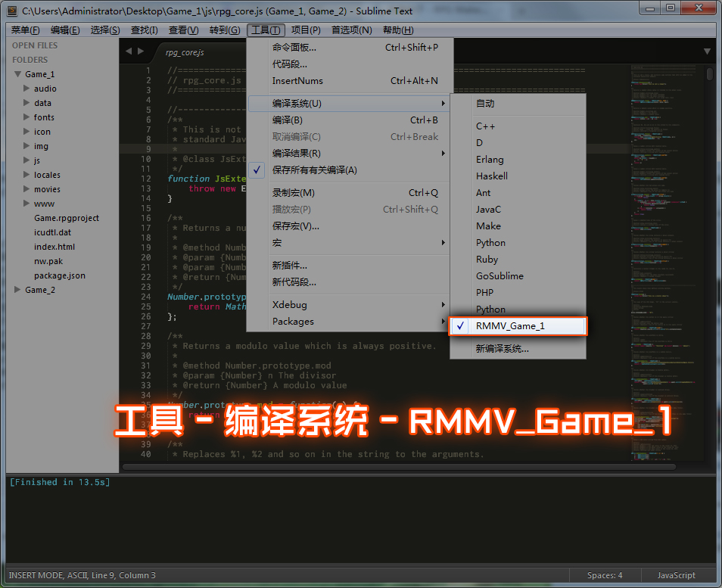Open the Packages submenu
This screenshot has height=588, width=722.
click(349, 322)
